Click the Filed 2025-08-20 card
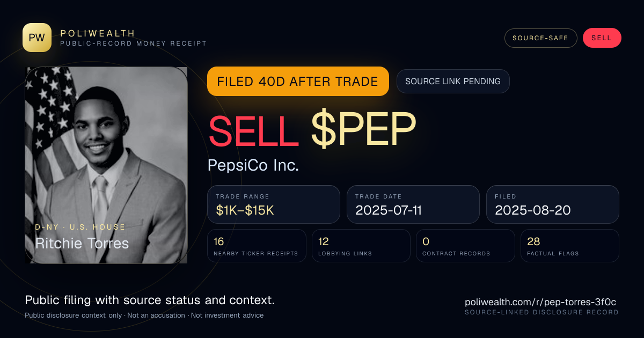Screen dimensions: 644x338 pyautogui.click(x=553, y=204)
